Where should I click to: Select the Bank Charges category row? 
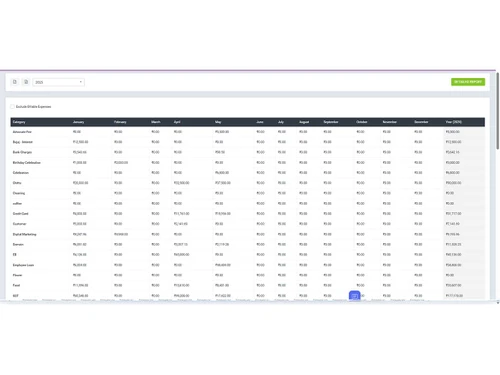(248, 152)
